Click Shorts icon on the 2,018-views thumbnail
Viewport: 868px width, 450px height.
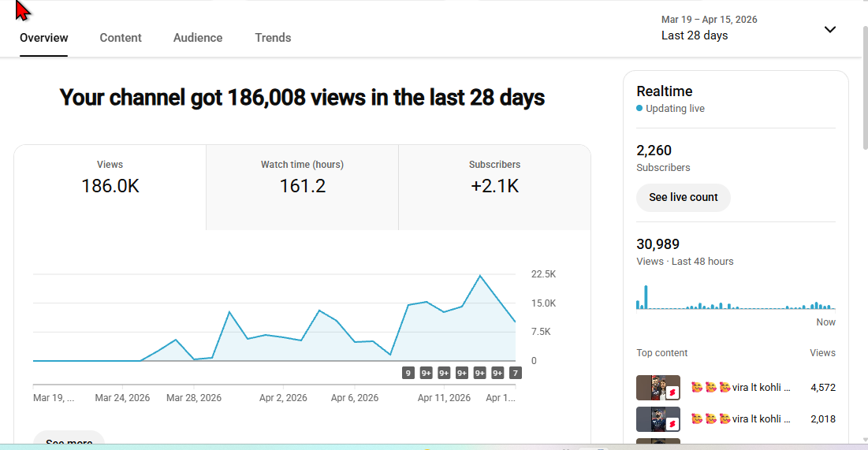click(x=672, y=424)
